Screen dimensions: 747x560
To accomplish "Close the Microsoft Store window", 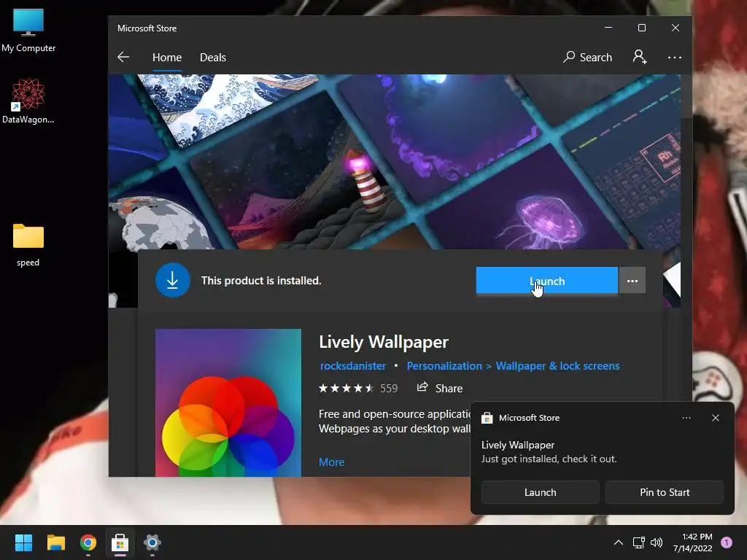I will point(675,28).
